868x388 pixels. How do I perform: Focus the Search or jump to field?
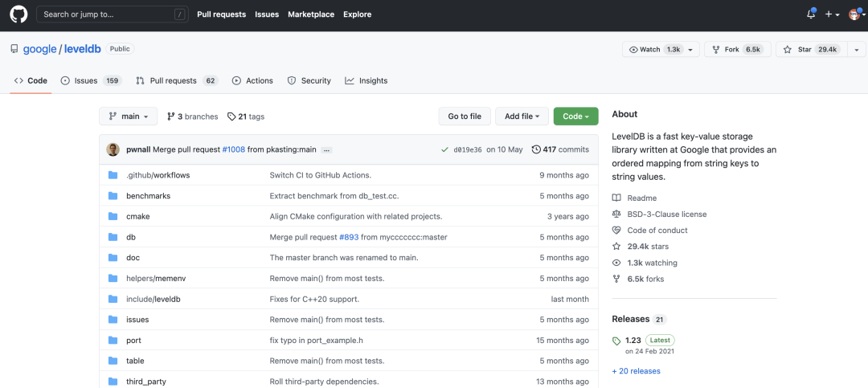click(x=104, y=14)
